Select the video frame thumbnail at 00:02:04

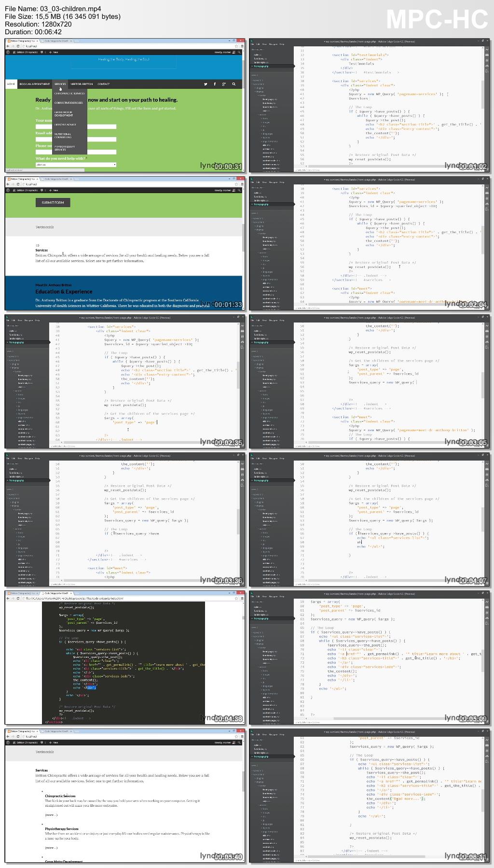tap(369, 242)
